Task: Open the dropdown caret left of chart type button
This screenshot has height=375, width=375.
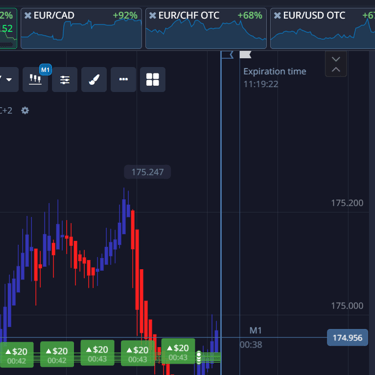Action: [x=9, y=79]
